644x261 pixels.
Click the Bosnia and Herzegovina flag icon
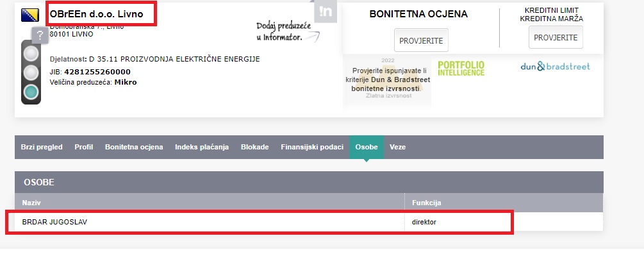click(x=29, y=14)
